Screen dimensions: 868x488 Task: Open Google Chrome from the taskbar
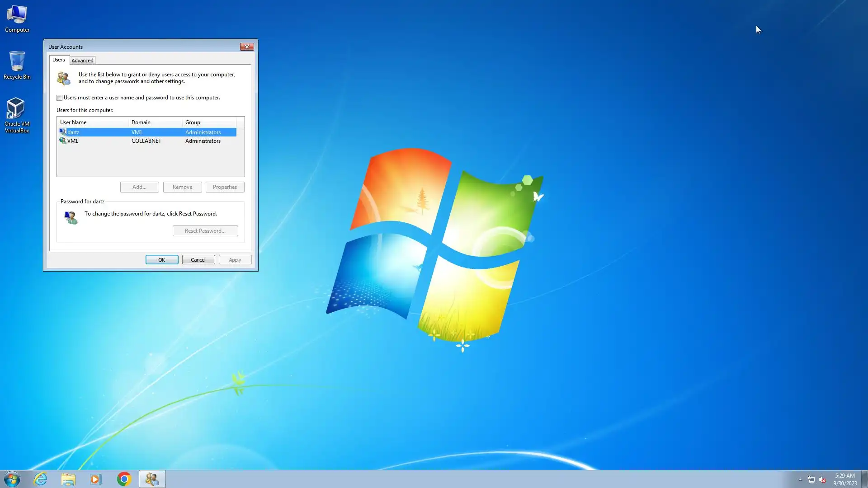(x=124, y=479)
